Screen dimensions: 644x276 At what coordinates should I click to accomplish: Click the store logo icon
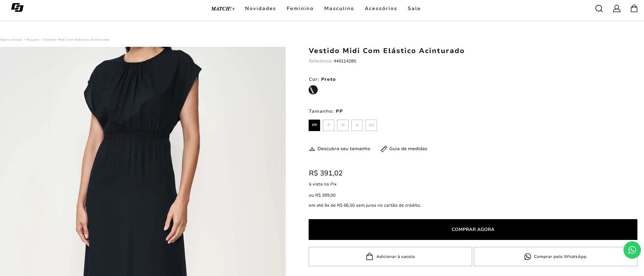coord(17,8)
